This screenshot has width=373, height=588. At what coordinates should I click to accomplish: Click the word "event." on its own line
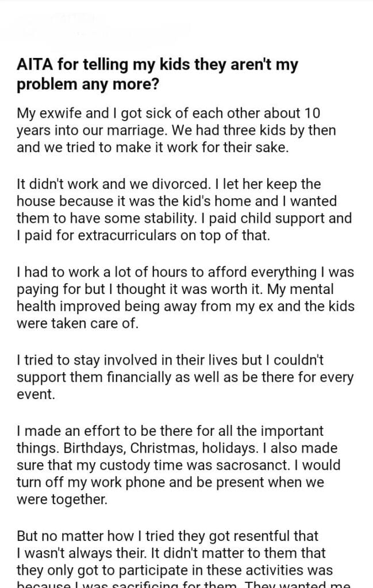coord(34,396)
